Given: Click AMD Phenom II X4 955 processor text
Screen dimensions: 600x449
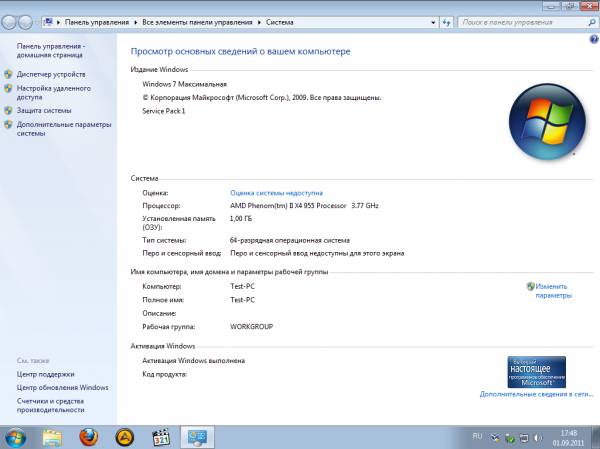Looking at the screenshot, I should pos(304,206).
